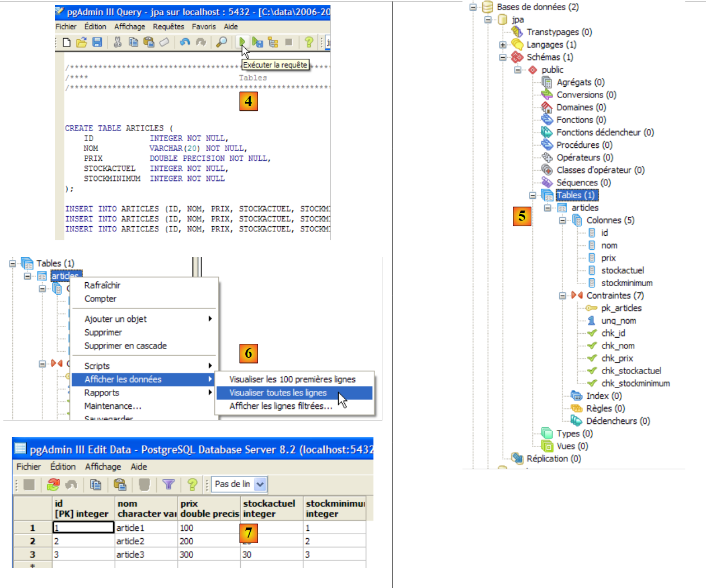Click the Refresh icon in Edit Data toolbar
The height and width of the screenshot is (588, 706).
coord(53,484)
